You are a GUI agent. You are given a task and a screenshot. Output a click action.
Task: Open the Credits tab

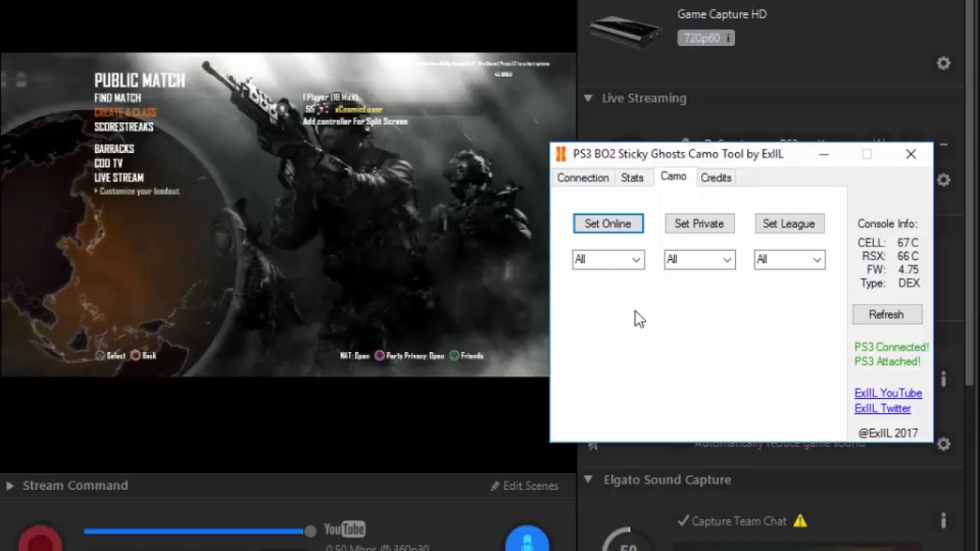(716, 178)
